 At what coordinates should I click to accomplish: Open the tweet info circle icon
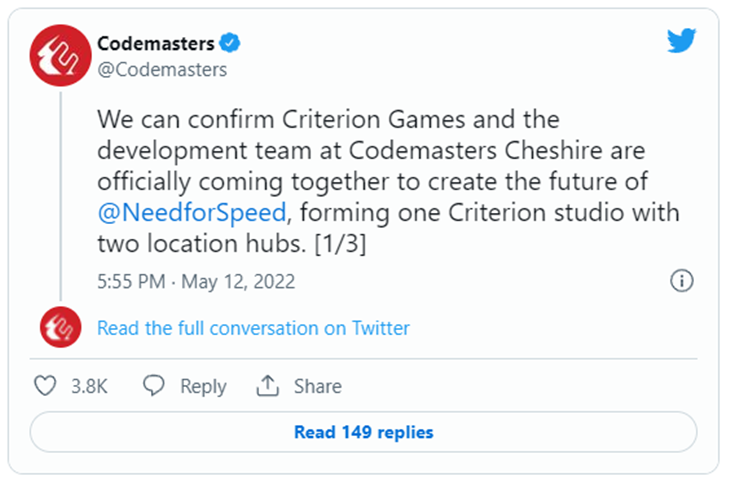coord(682,281)
